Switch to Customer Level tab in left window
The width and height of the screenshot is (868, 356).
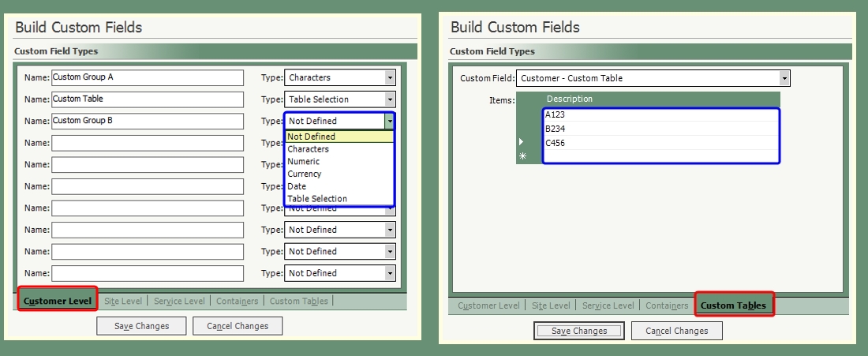pos(58,302)
